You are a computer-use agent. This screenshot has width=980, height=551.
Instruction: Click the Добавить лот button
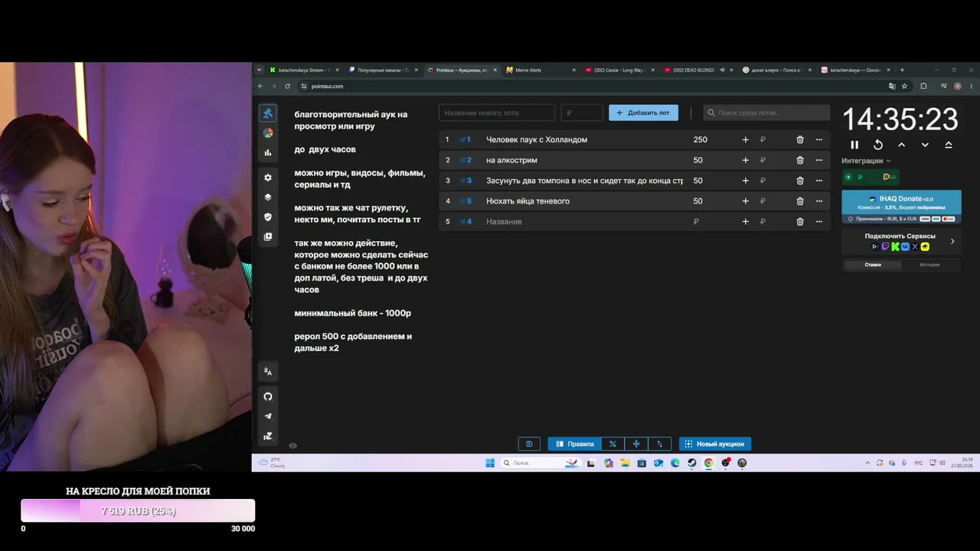(x=643, y=112)
